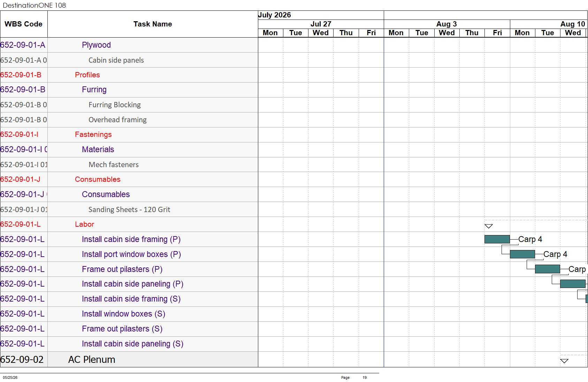This screenshot has height=382, width=588.
Task: Click the 05/25/26 date footer
Action: point(10,377)
